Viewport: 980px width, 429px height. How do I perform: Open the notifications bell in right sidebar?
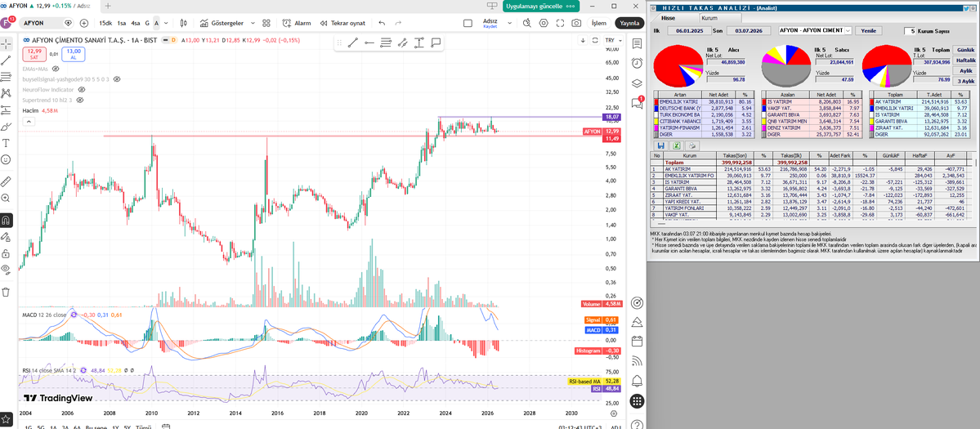coord(637,380)
